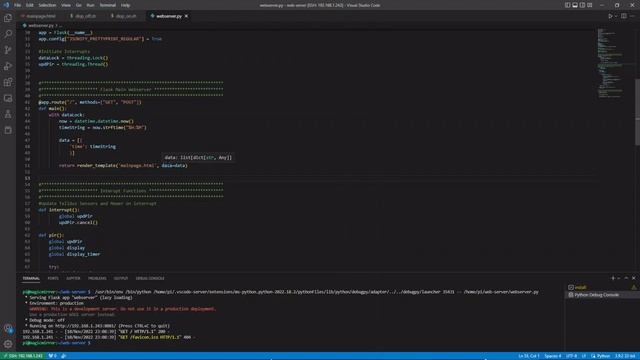Open the Go menu
Screen dimensions: 640x360
(79, 5)
